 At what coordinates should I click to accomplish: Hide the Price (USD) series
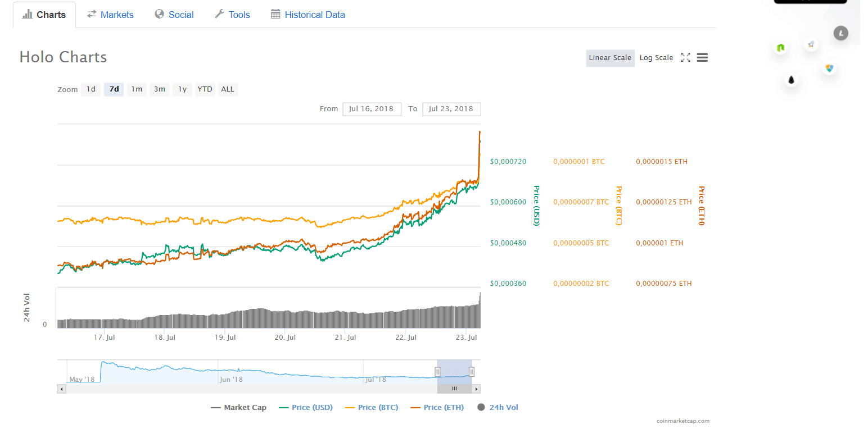(x=306, y=408)
